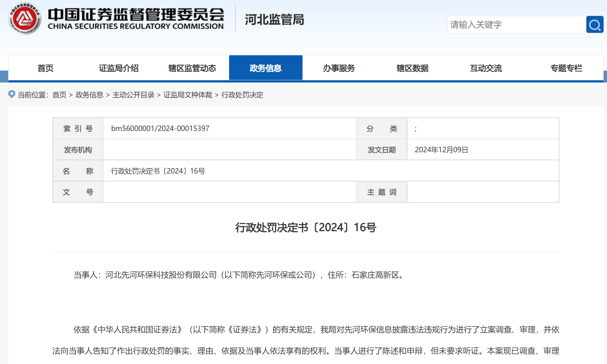The height and width of the screenshot is (364, 607).
Task: Open the 证监局文种体裁 breadcrumb link
Action: click(x=188, y=95)
